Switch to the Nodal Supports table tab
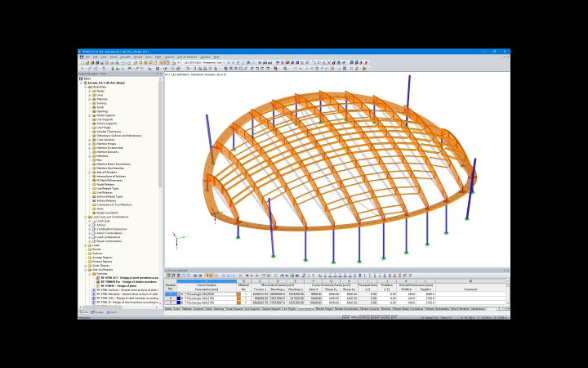588x368 pixels. point(234,309)
